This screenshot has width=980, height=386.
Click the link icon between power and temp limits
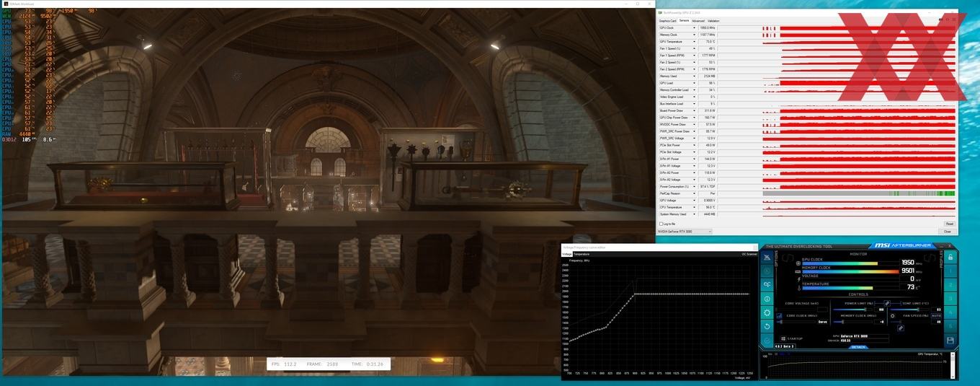pos(887,303)
